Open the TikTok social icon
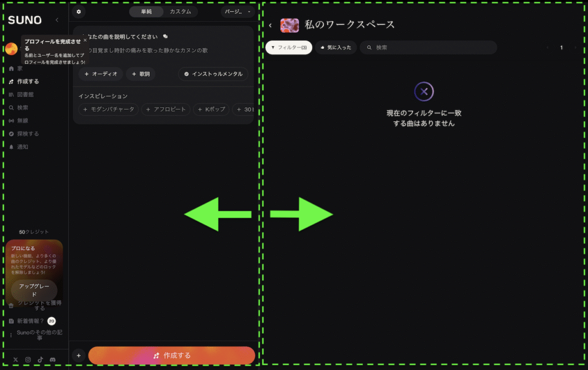588x370 pixels. click(40, 360)
